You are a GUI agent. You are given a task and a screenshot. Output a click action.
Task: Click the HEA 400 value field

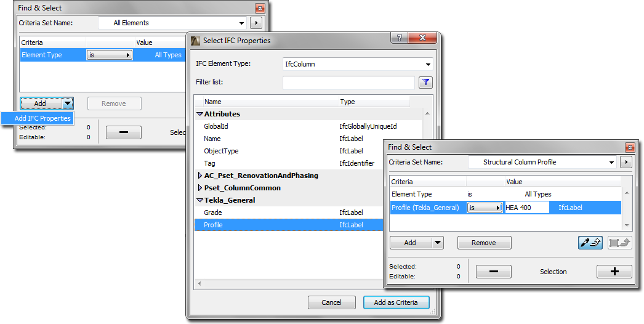527,208
